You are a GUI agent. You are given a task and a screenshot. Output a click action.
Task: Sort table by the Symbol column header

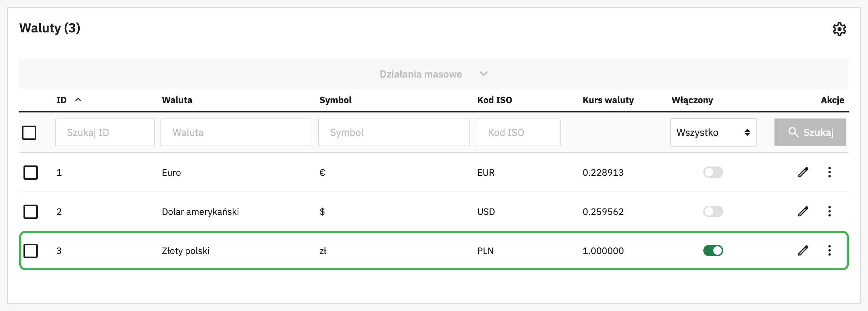335,100
